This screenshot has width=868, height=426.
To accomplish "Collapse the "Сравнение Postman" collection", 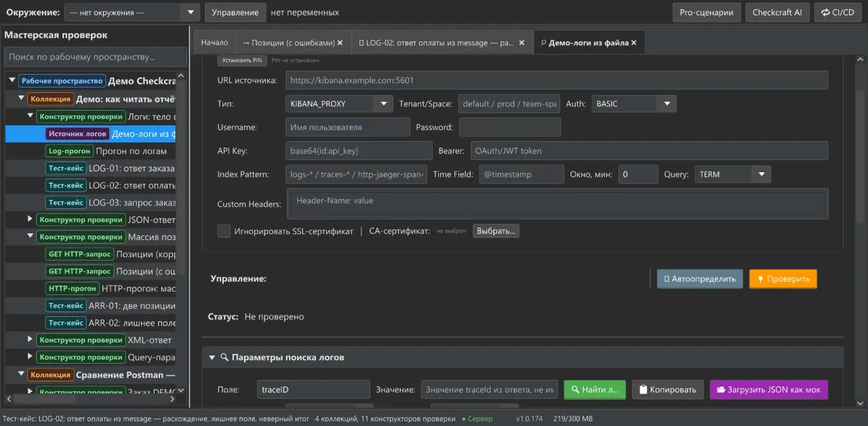I will pos(21,374).
